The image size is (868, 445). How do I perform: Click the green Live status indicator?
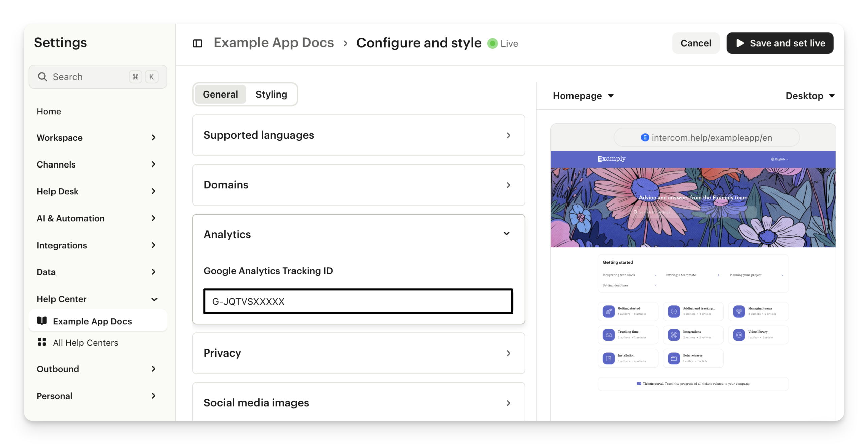click(492, 43)
